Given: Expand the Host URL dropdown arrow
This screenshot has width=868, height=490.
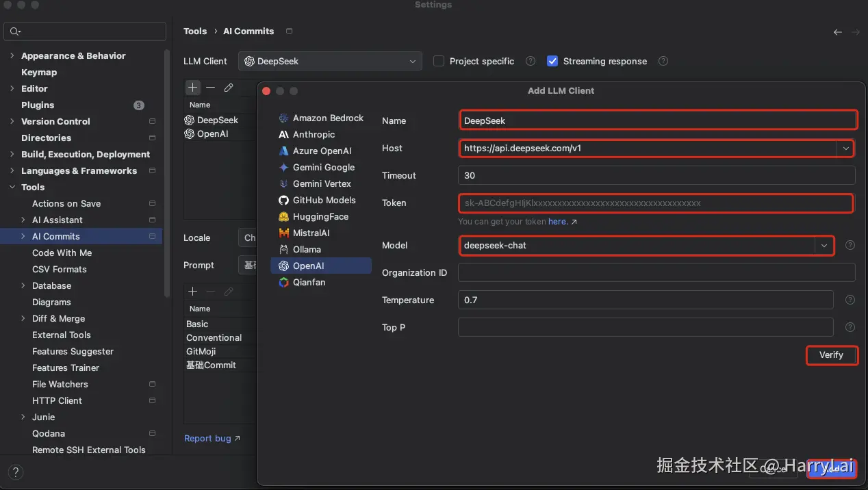Looking at the screenshot, I should (846, 148).
